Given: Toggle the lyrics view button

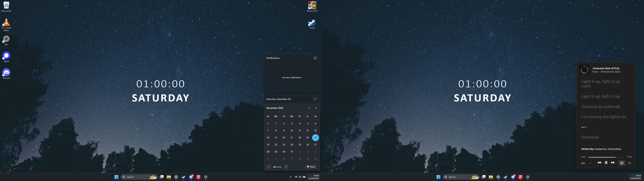Looking at the screenshot, I should [x=622, y=163].
